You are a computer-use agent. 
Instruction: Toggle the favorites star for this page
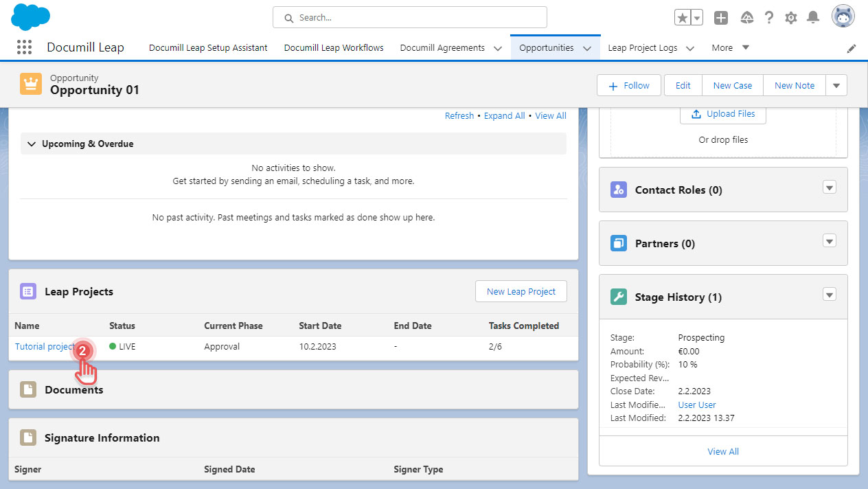click(683, 16)
